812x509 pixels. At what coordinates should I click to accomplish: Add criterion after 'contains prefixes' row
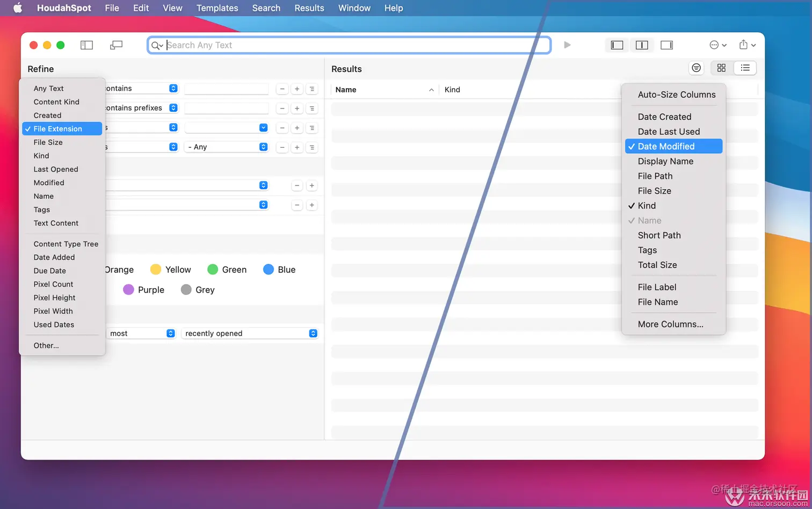tap(297, 108)
